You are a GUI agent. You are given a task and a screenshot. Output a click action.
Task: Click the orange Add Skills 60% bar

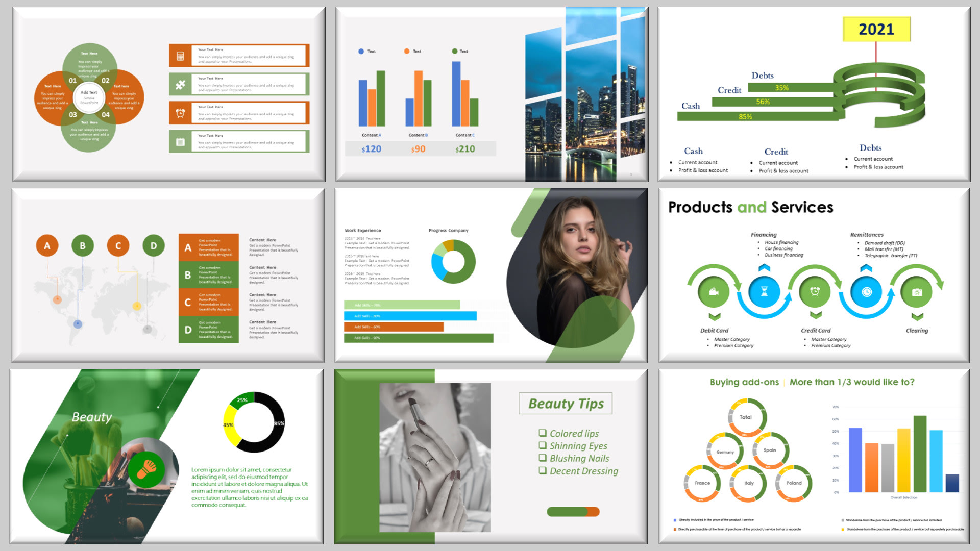394,327
